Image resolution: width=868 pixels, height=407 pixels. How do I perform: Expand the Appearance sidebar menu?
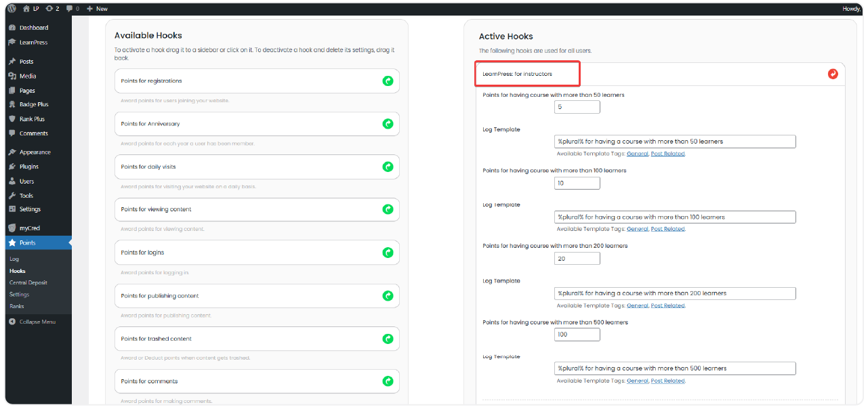(30, 152)
